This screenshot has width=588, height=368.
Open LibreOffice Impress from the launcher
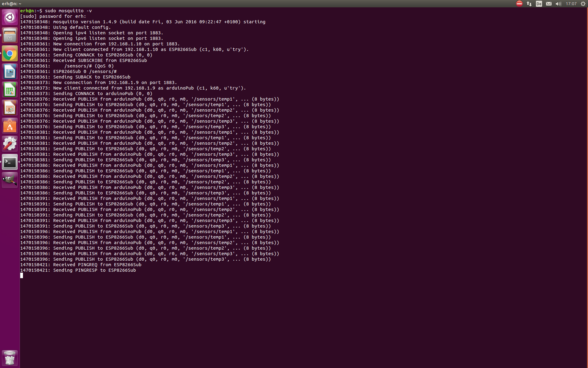(10, 108)
